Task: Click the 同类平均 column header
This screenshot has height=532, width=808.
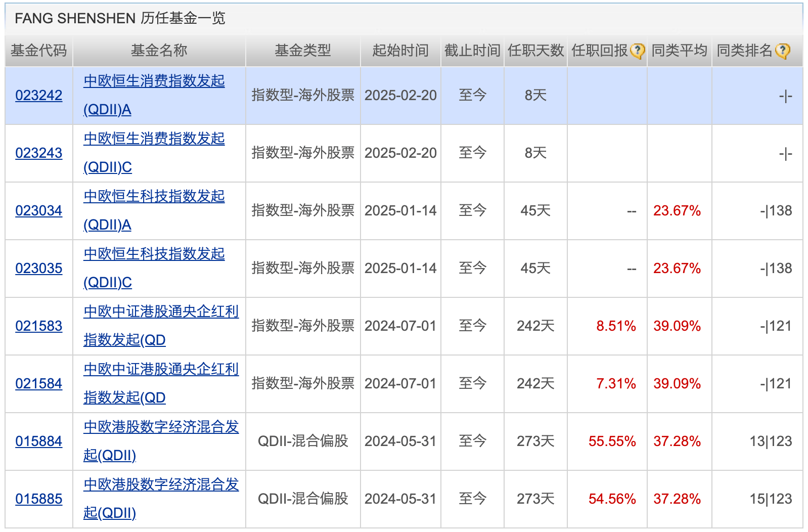Action: (679, 51)
